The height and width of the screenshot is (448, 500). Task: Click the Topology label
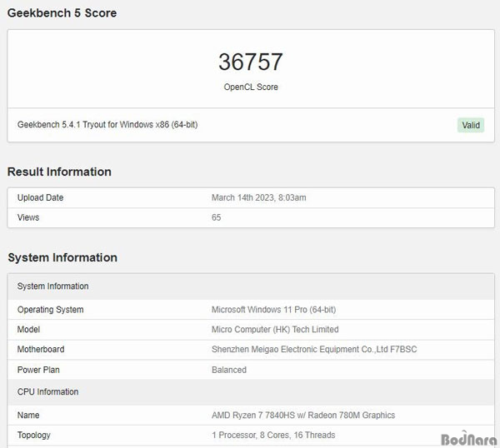coord(34,436)
